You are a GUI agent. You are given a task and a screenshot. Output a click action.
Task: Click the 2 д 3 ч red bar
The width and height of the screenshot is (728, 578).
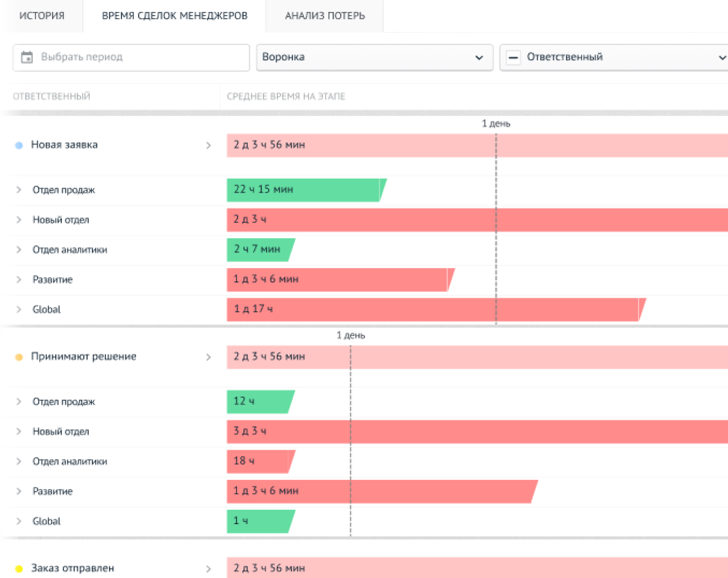(x=477, y=220)
